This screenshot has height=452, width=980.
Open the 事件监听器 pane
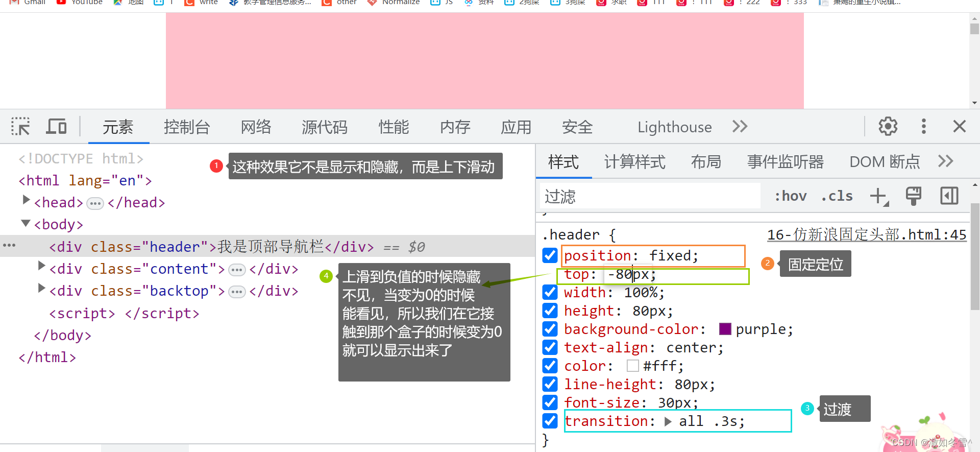tap(786, 162)
